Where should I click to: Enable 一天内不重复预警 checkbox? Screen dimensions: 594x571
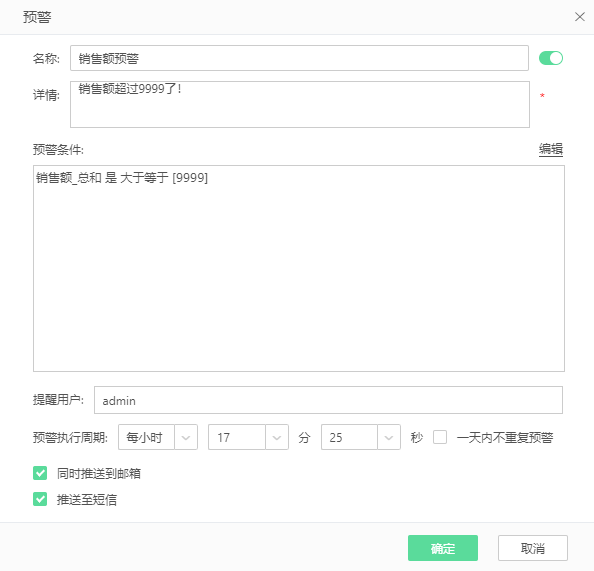[x=440, y=437]
